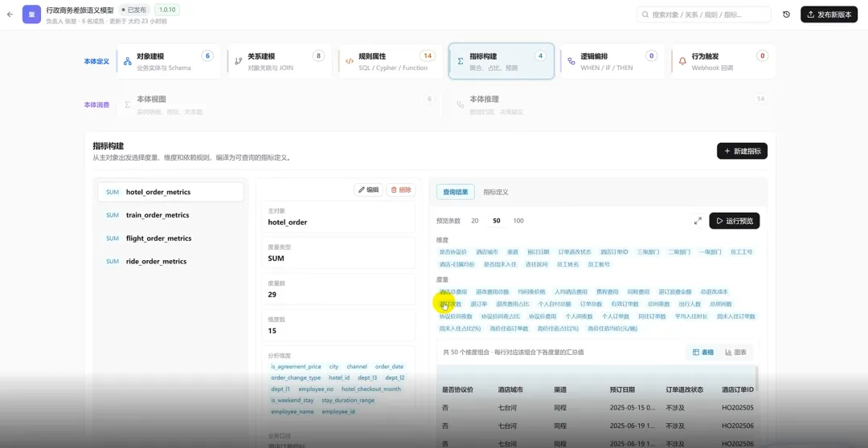Click the 本体定义 section label
Viewport: 868px width, 448px height.
coord(96,61)
